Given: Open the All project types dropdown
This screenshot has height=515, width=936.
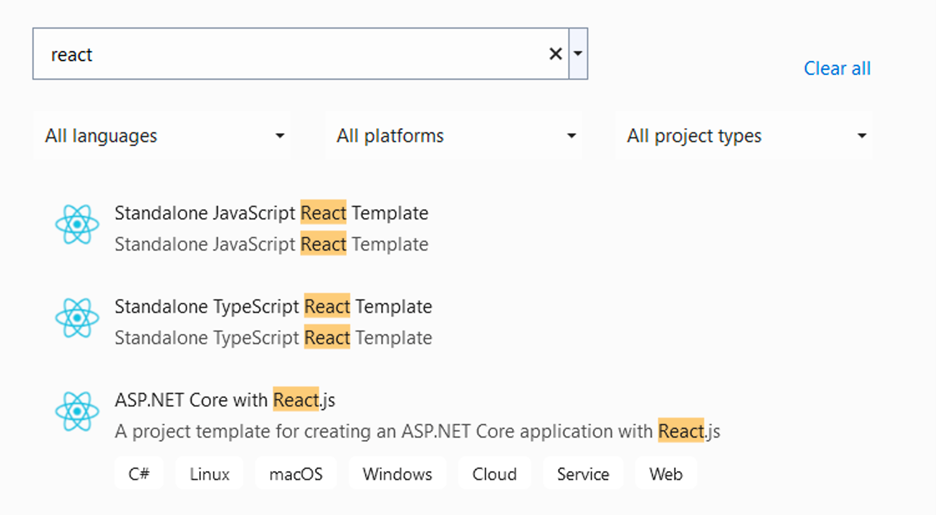Looking at the screenshot, I should [x=744, y=135].
